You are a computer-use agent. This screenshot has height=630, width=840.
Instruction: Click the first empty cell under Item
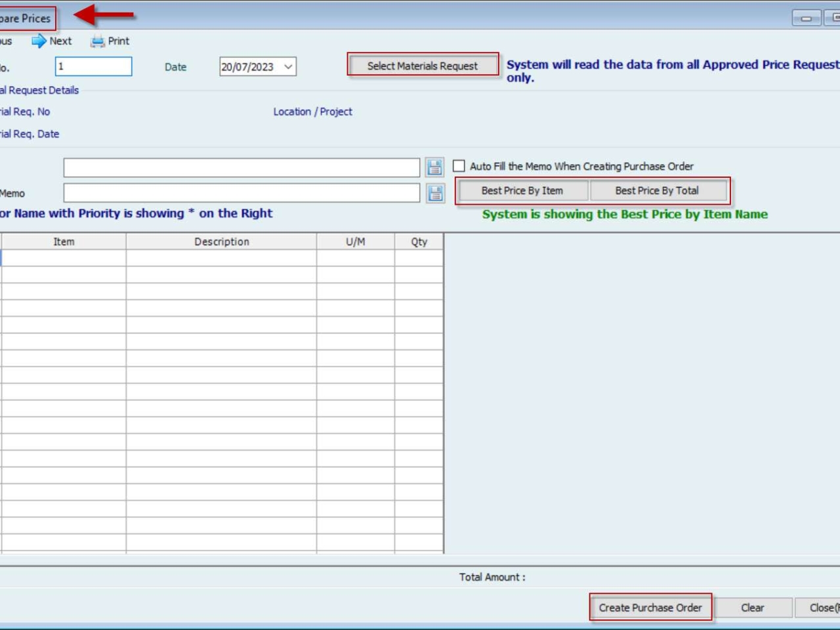click(64, 258)
